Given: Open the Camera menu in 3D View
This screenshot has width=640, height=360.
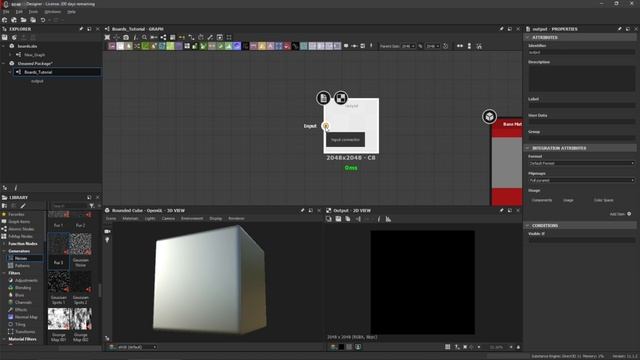Looking at the screenshot, I should 168,218.
